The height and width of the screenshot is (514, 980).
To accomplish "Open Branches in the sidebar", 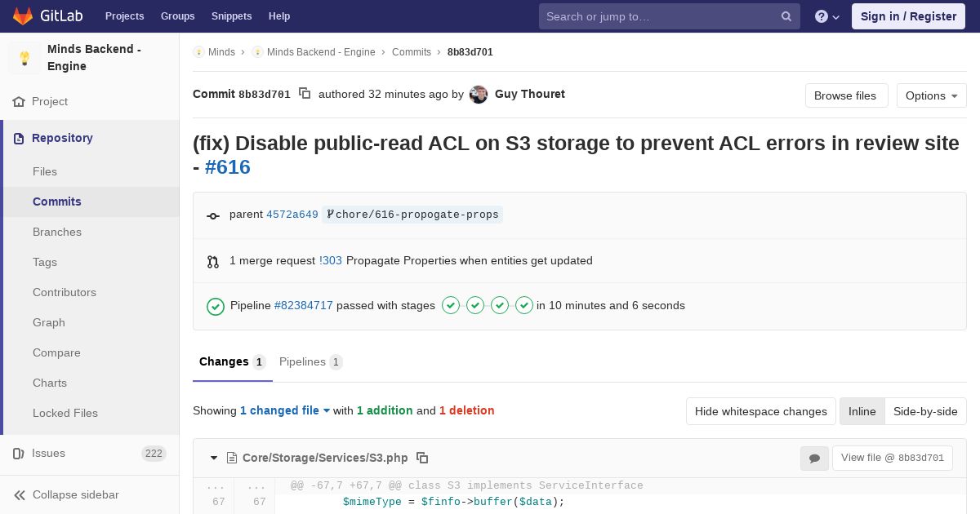I will click(57, 232).
